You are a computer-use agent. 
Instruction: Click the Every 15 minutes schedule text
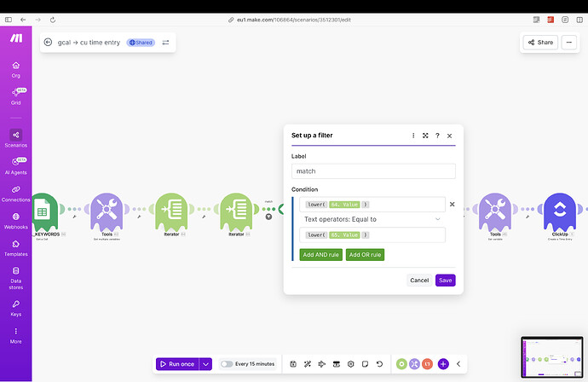pyautogui.click(x=255, y=364)
